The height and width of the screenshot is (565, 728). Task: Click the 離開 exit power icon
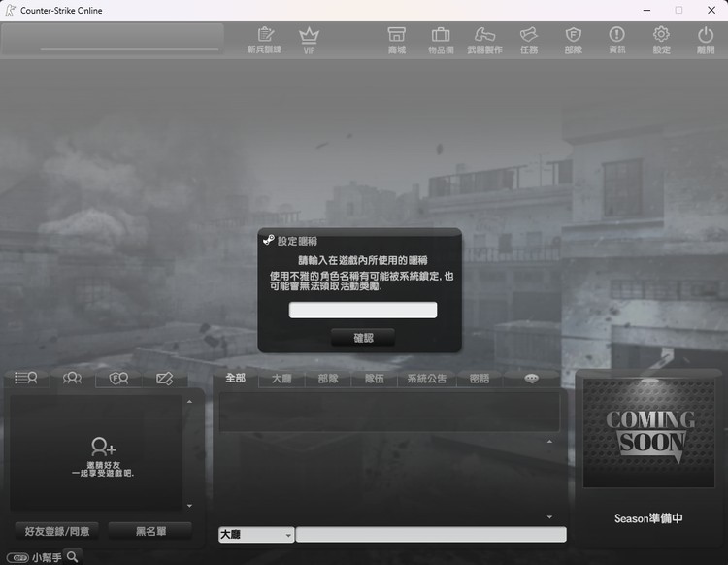[x=705, y=40]
